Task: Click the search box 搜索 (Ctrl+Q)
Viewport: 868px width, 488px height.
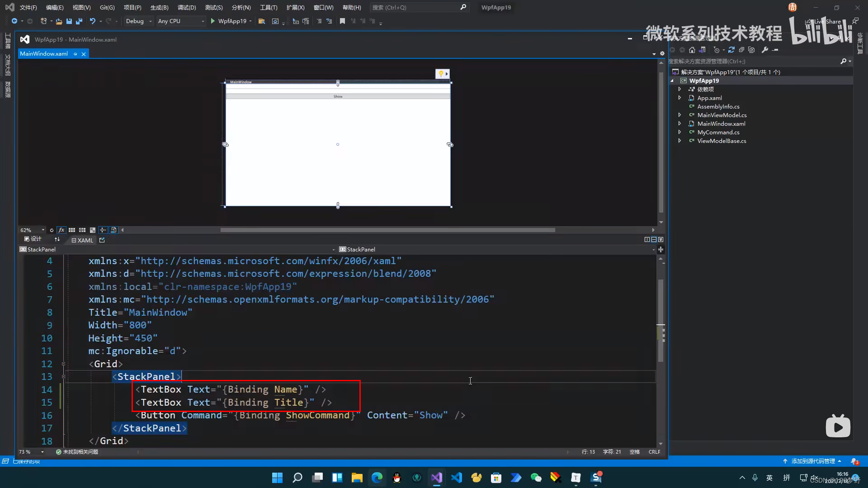Action: tap(419, 8)
